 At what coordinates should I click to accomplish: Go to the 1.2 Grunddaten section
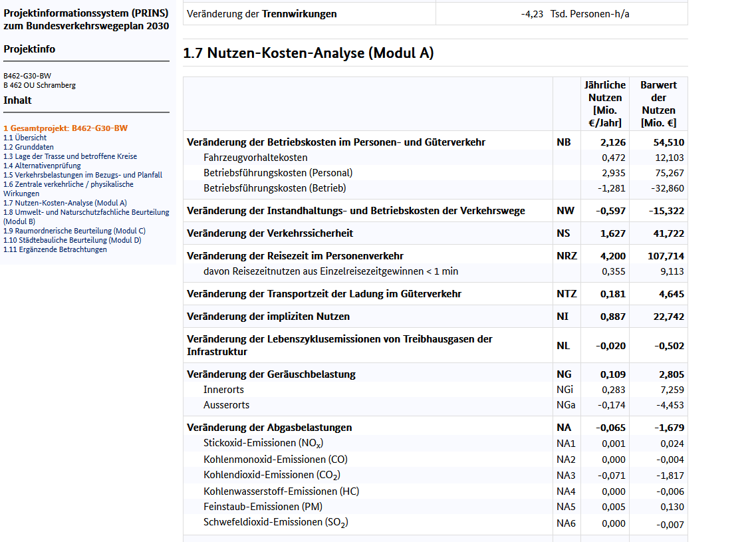pos(29,147)
